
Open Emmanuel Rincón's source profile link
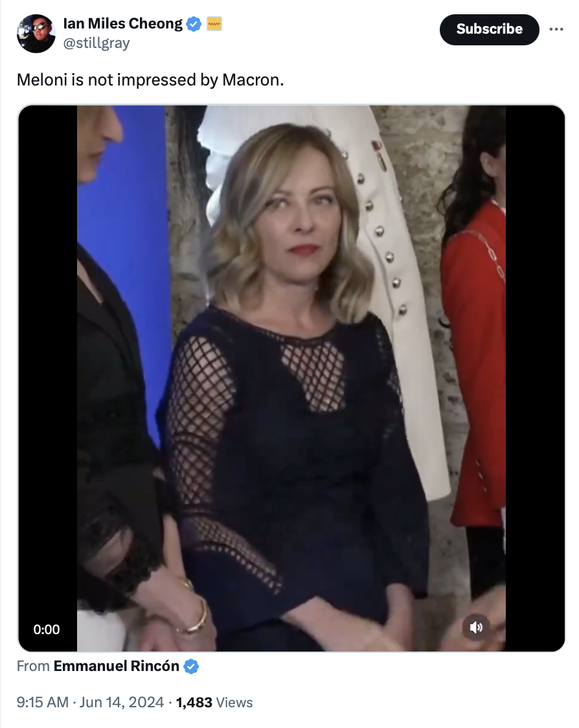(116, 666)
